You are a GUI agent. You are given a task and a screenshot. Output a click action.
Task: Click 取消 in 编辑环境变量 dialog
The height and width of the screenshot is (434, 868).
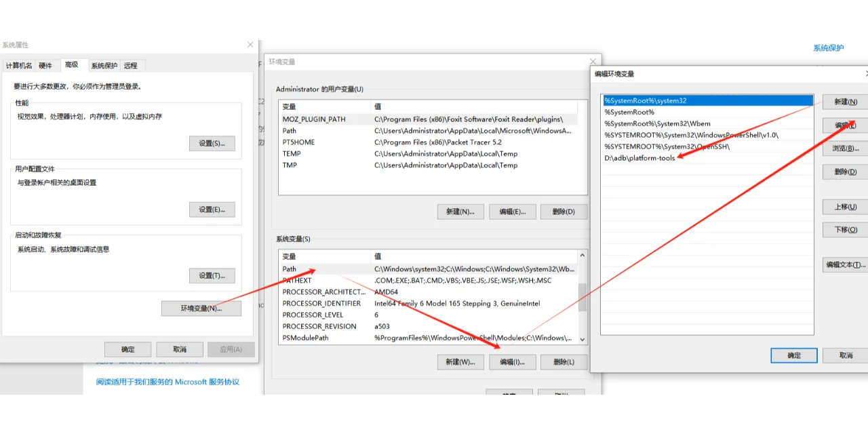(x=846, y=355)
